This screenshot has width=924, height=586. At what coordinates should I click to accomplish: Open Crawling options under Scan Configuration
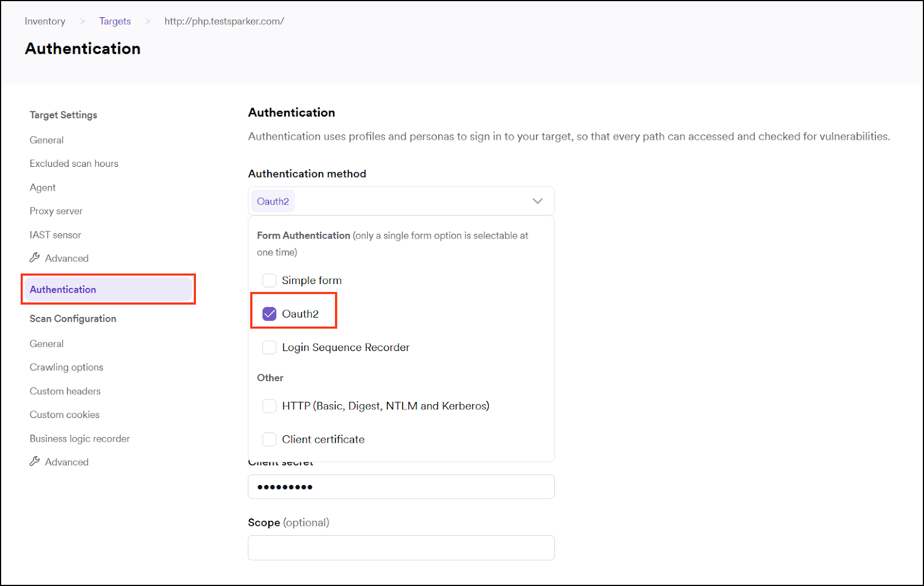point(66,367)
